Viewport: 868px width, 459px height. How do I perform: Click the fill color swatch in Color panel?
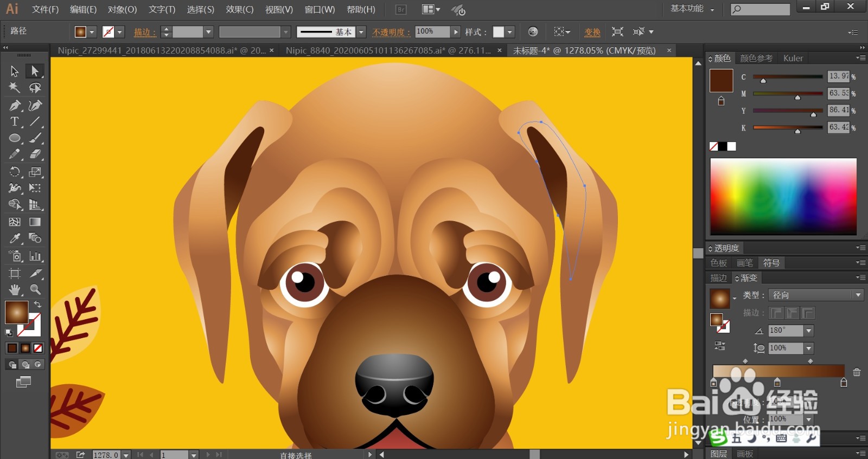(x=722, y=81)
